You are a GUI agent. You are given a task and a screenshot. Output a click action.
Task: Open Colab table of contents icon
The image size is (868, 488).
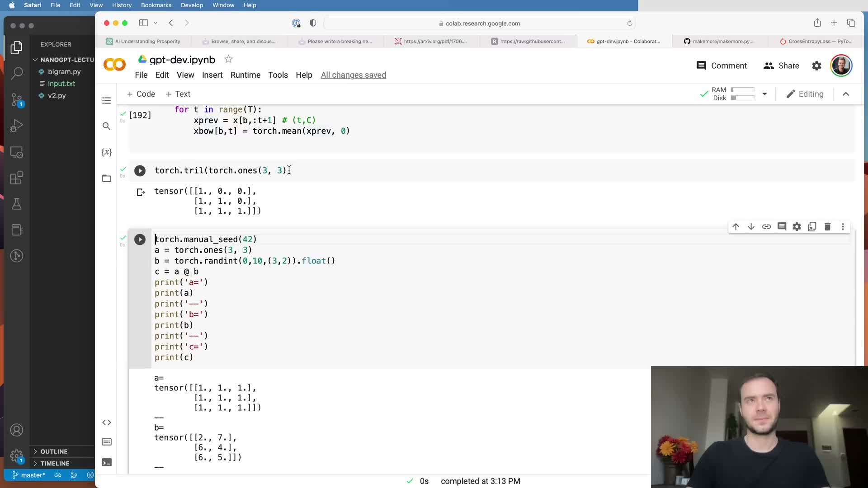[107, 100]
